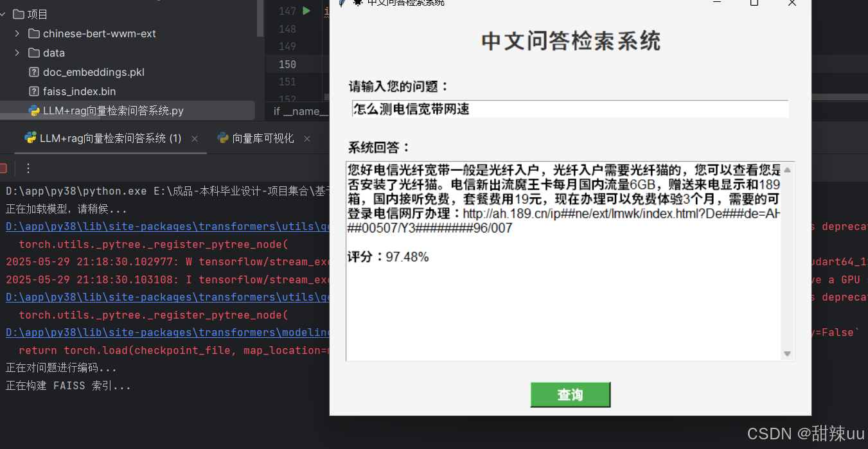Image resolution: width=868 pixels, height=449 pixels.
Task: Click the project tree vertical scrollbar
Action: 260,18
